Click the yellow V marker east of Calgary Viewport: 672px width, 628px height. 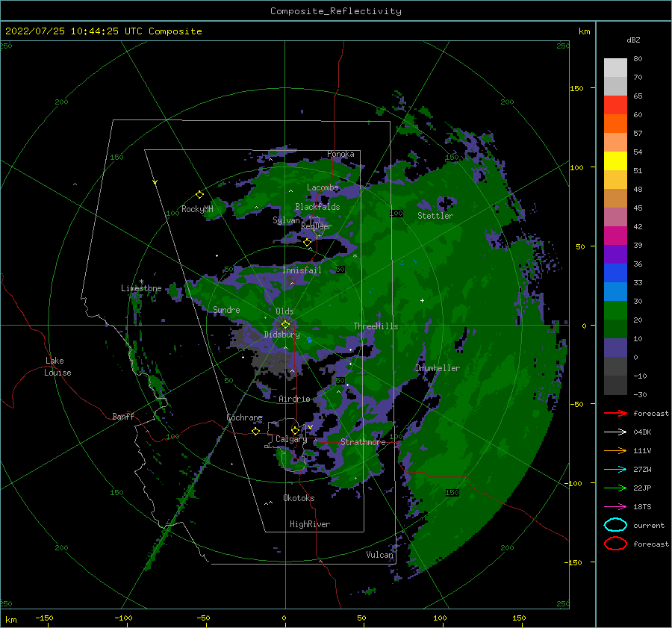coord(310,427)
